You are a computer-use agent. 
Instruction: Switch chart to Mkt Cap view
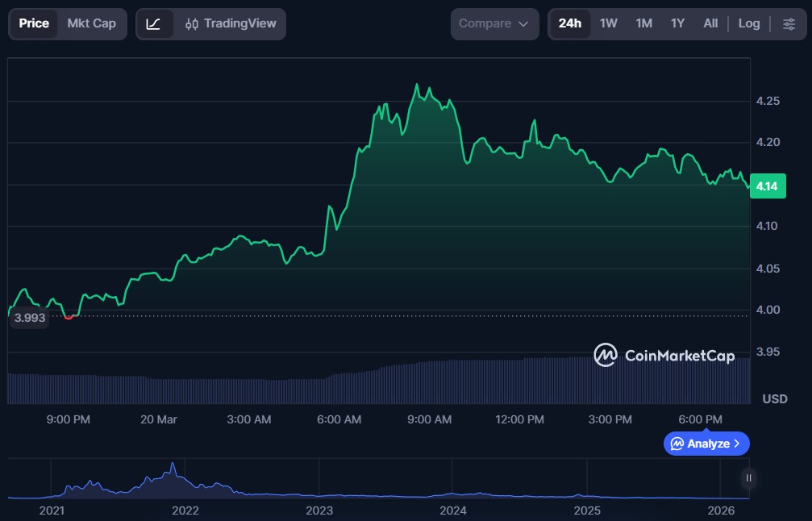click(91, 23)
